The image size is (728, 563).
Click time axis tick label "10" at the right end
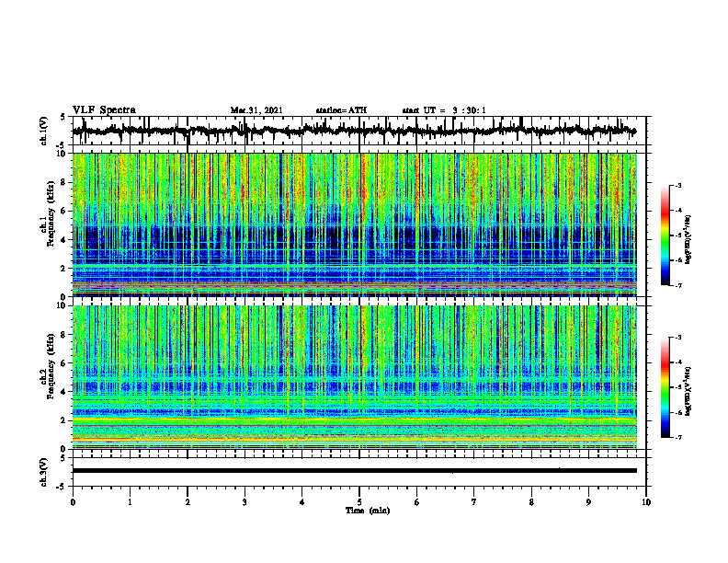pos(646,502)
